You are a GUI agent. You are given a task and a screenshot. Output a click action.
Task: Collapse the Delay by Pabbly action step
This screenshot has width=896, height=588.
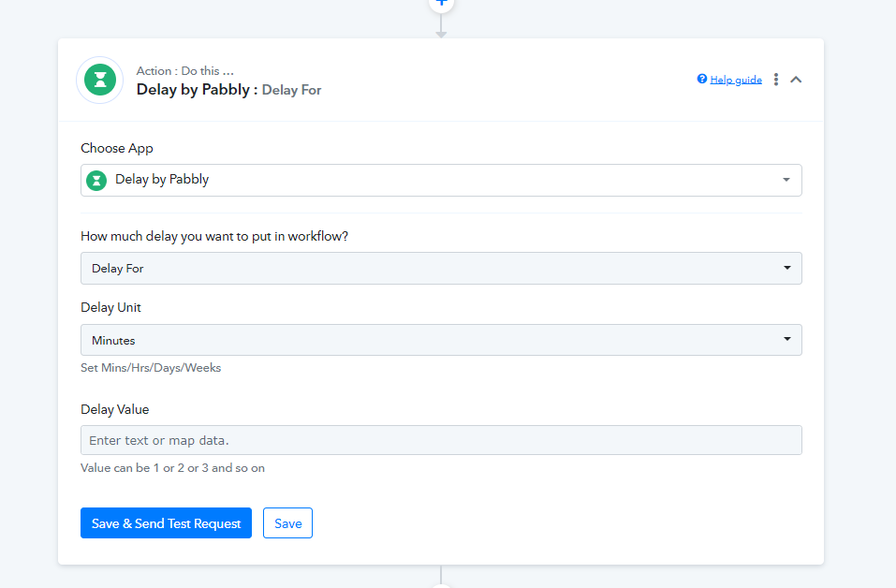click(796, 80)
